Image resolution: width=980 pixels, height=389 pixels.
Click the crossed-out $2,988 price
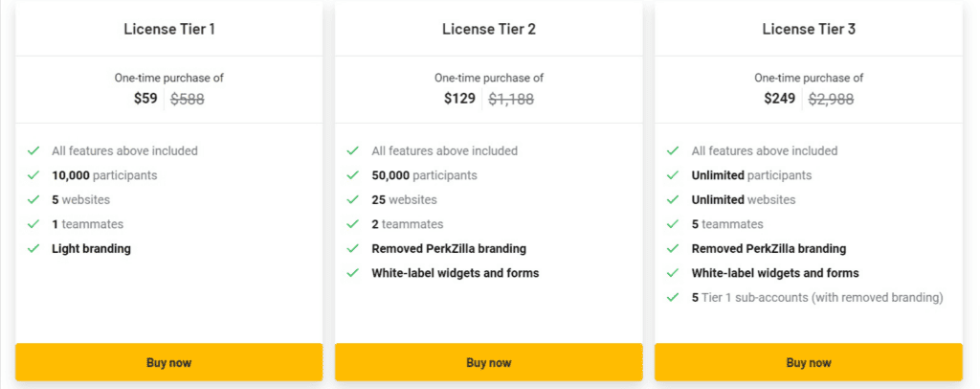832,98
